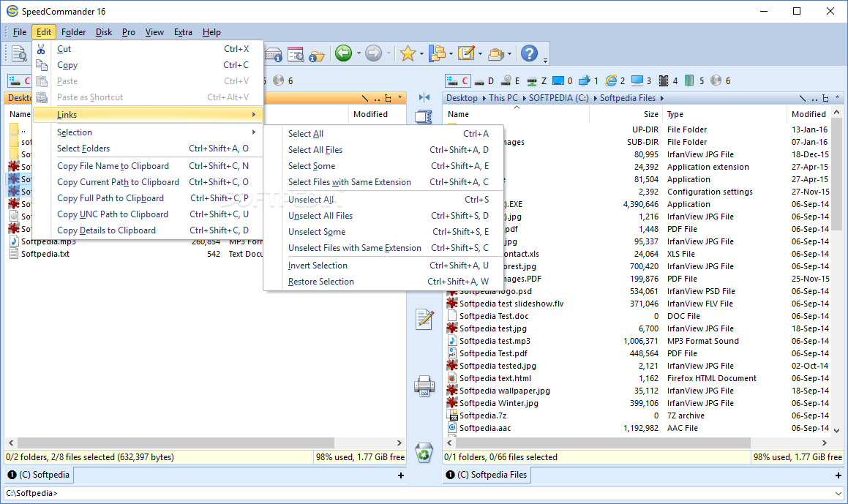The image size is (848, 504).
Task: Click the grey forward arrow button
Action: click(373, 53)
